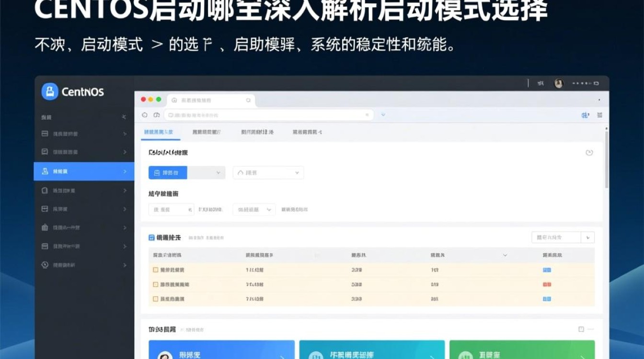Collapse the sidebar using its header arrow icon
The height and width of the screenshot is (359, 644).
pos(124,117)
